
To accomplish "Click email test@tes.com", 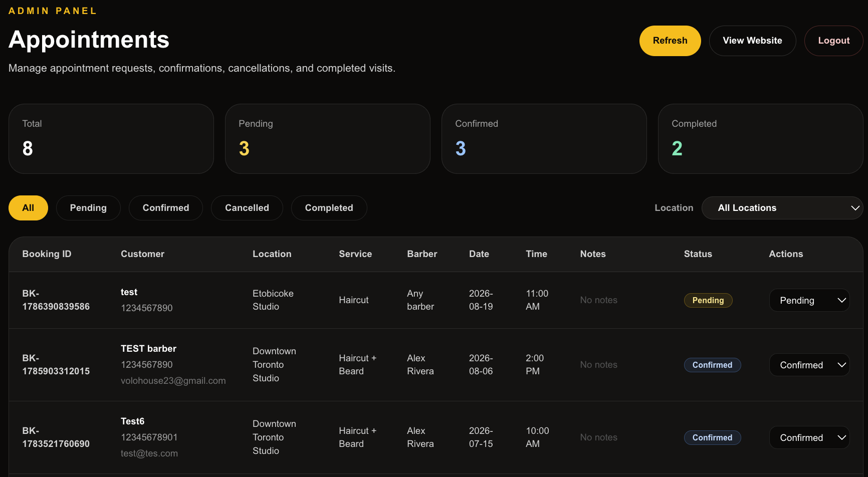I will point(149,453).
